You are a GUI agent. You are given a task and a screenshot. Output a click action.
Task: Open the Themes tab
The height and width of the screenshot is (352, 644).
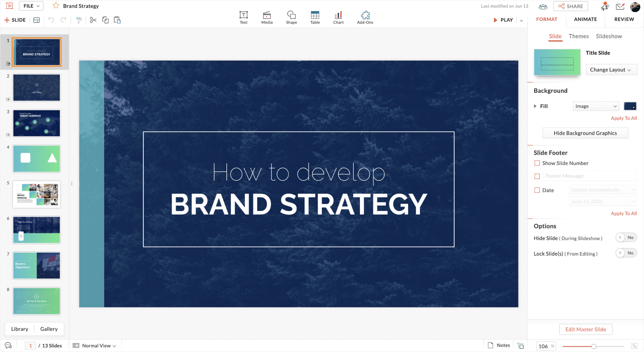coord(578,36)
